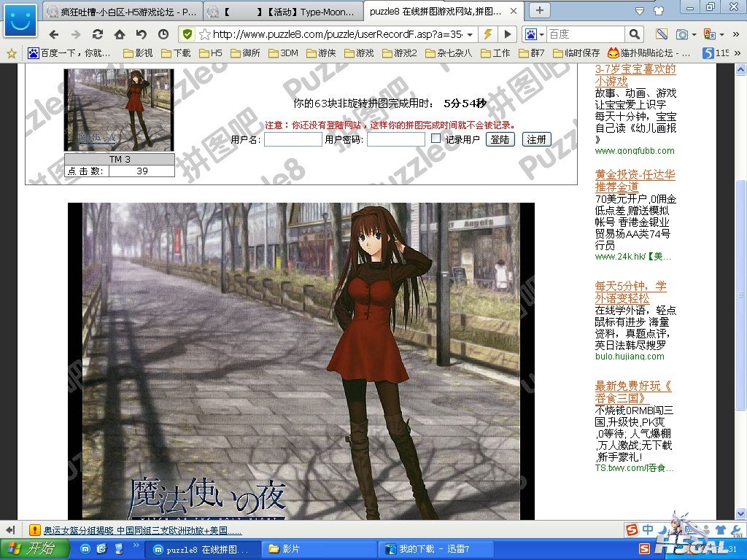Open the 影视 bookmark folder
This screenshot has width=747, height=560.
(138, 53)
